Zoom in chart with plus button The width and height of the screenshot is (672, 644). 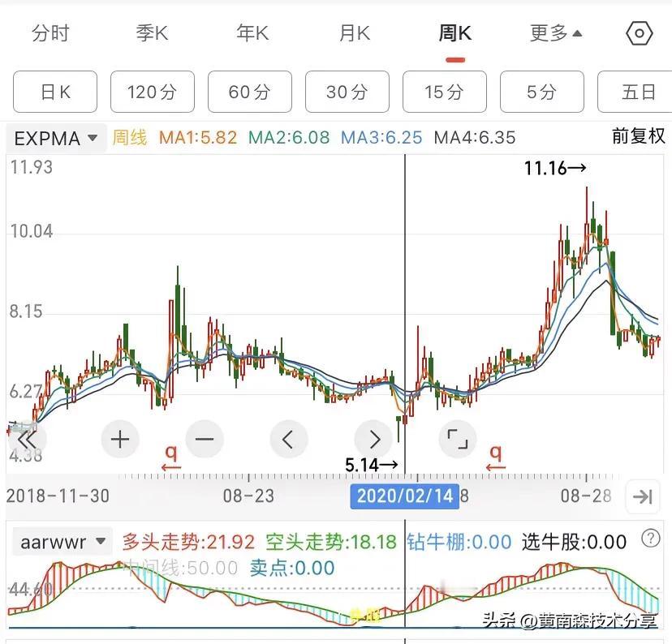(120, 440)
